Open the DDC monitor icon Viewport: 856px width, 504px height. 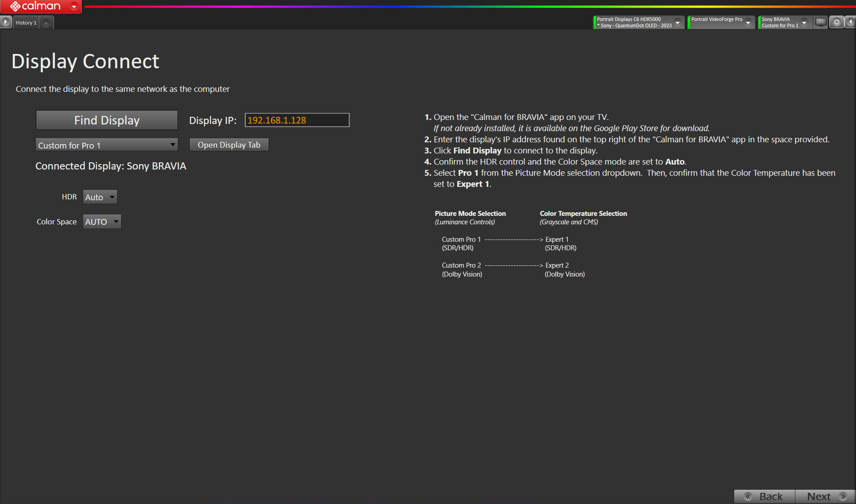point(820,22)
